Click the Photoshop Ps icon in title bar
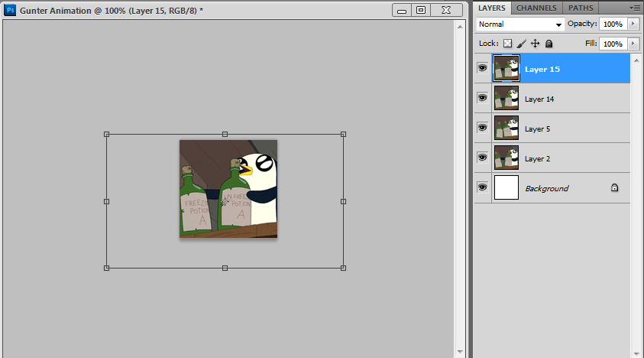Screen dimensions: 644x358 (x=10, y=10)
